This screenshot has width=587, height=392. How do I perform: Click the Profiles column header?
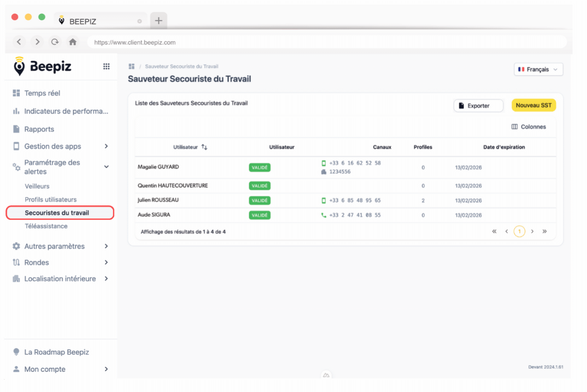point(423,147)
